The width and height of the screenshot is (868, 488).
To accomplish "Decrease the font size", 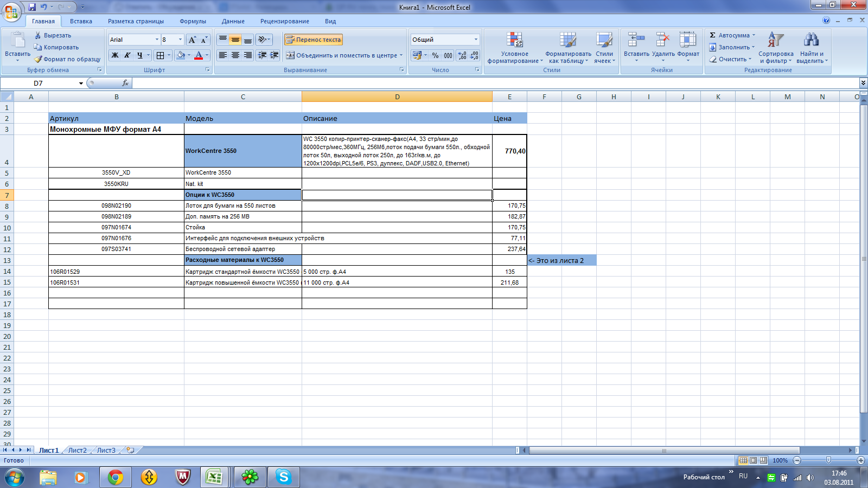I will coord(204,40).
